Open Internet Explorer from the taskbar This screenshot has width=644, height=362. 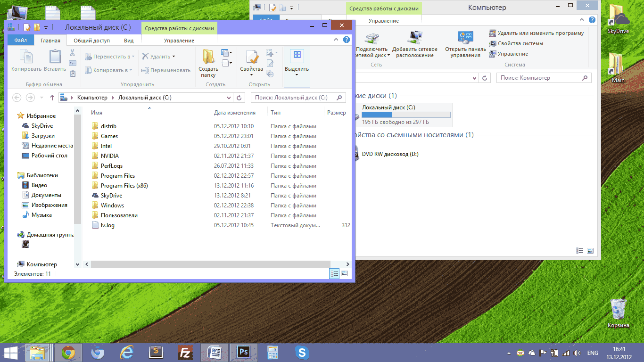127,352
